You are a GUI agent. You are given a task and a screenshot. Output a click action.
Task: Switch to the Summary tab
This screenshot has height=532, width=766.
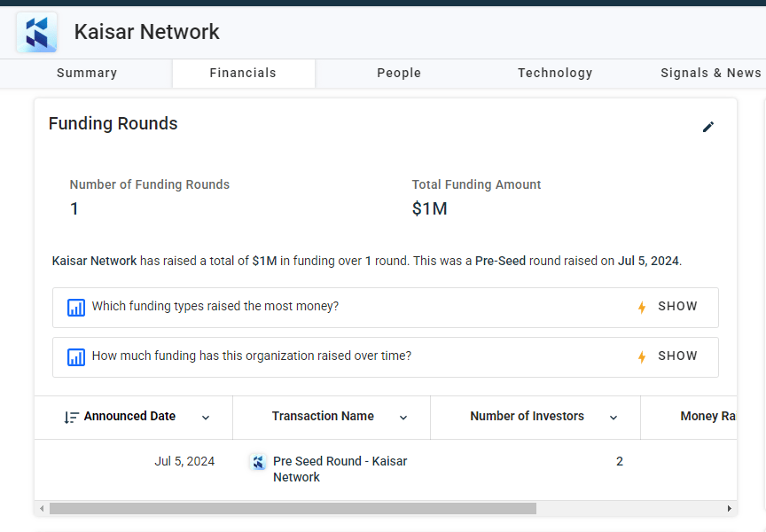87,74
